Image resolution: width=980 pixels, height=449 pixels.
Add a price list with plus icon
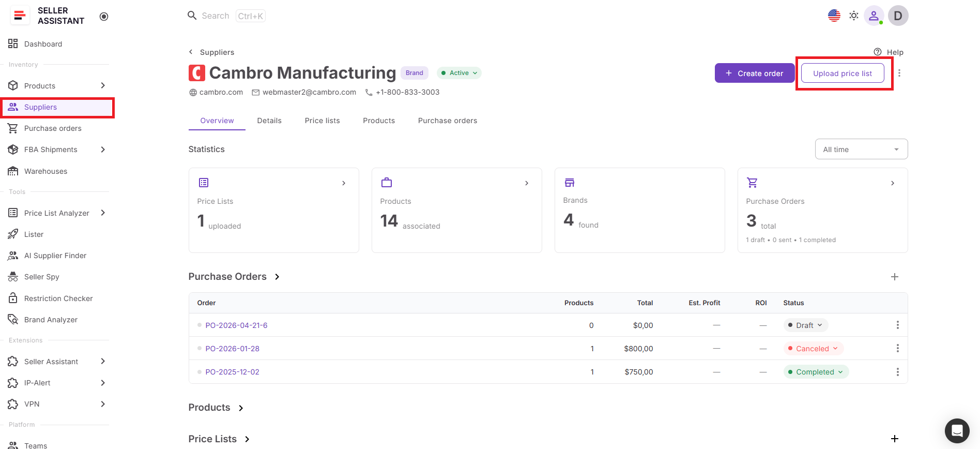895,439
